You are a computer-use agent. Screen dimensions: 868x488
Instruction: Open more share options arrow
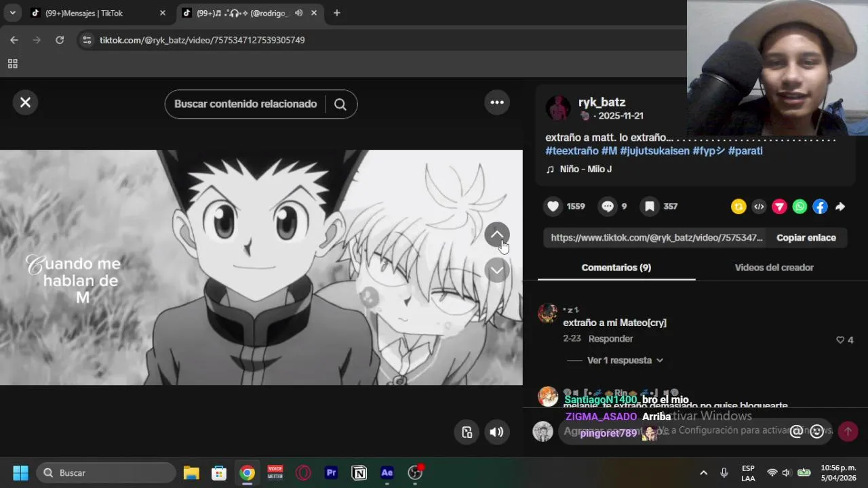840,207
